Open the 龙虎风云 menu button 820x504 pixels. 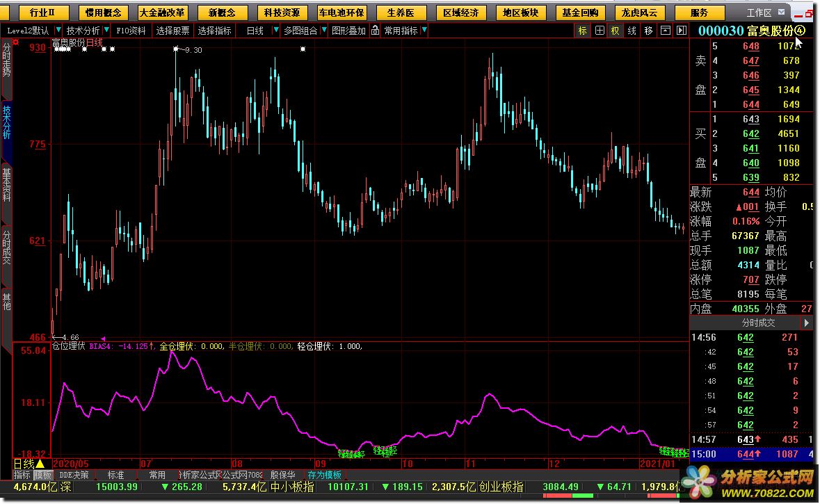click(x=639, y=13)
